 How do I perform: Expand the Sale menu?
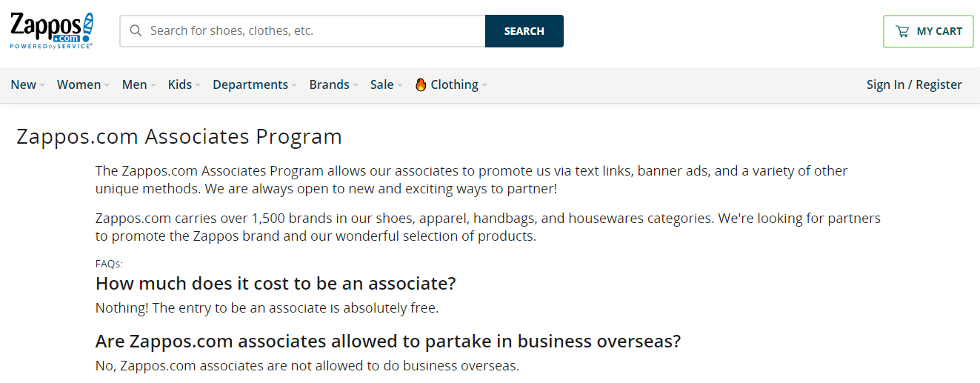[x=400, y=85]
